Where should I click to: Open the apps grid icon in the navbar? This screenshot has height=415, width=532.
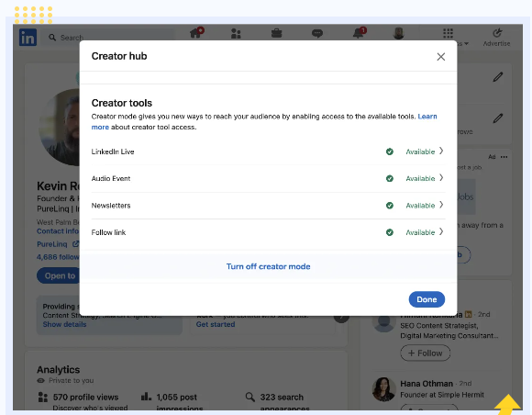pyautogui.click(x=448, y=33)
